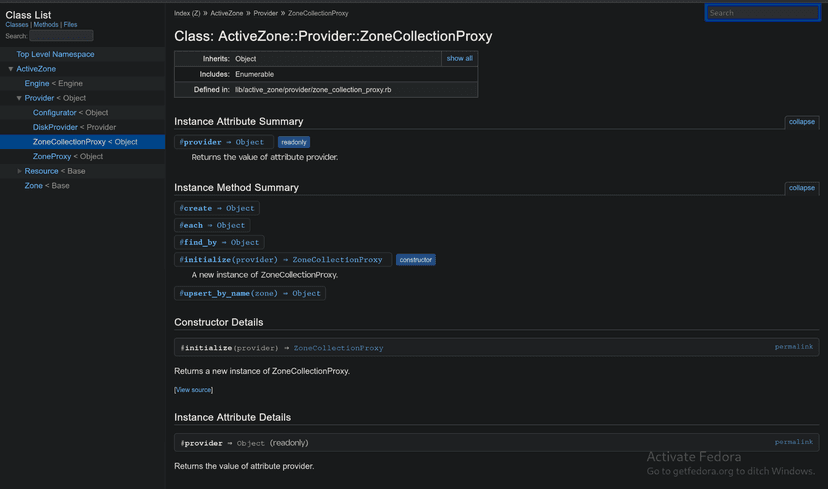Select DiskProvider in the class list
Viewport: 828px width, 489px height.
[55, 127]
